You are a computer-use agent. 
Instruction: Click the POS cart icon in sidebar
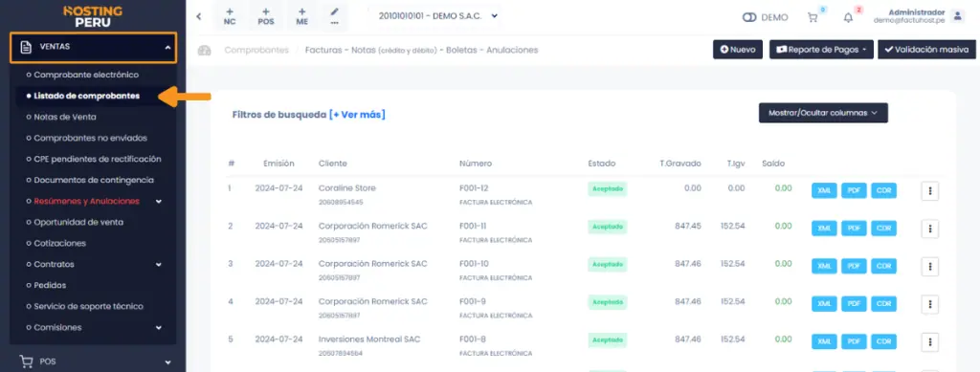click(26, 361)
